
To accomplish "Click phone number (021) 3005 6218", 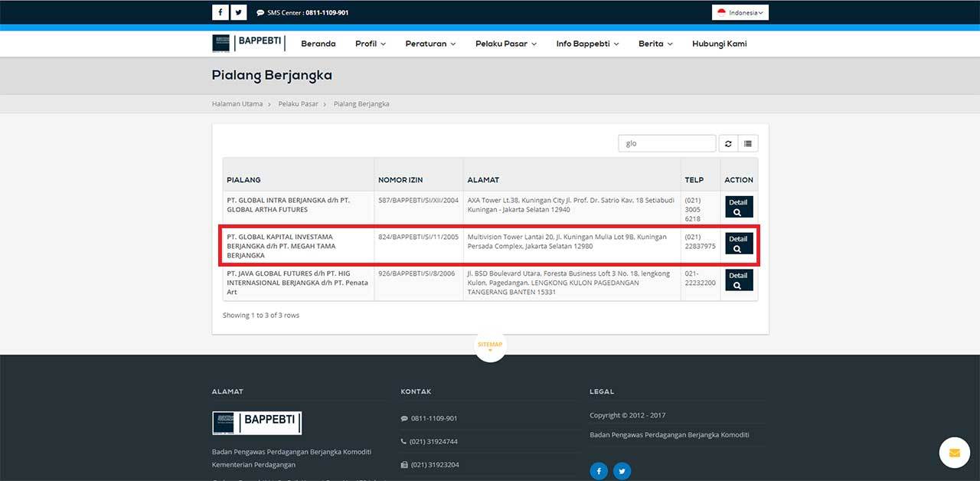I will pyautogui.click(x=694, y=209).
